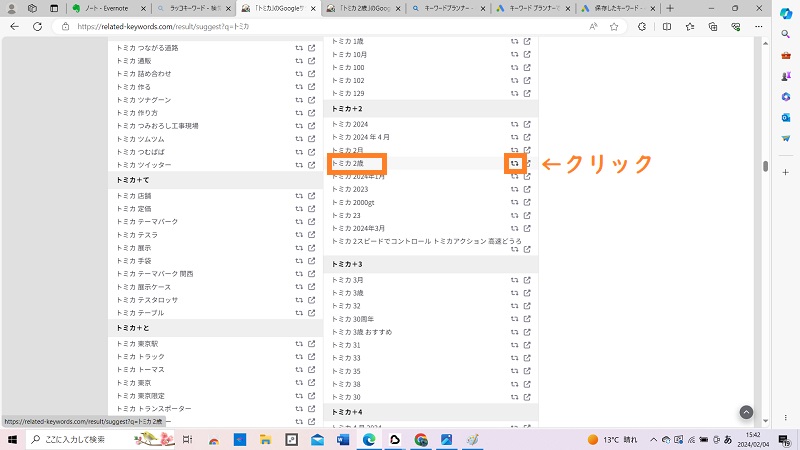Screen dimensions: 800x450
Task: Open external link icon for トミカ テーブル
Action: tap(311, 313)
